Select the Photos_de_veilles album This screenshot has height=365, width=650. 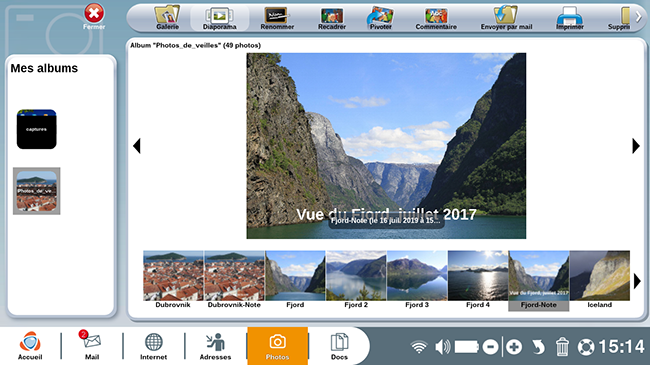(x=36, y=191)
